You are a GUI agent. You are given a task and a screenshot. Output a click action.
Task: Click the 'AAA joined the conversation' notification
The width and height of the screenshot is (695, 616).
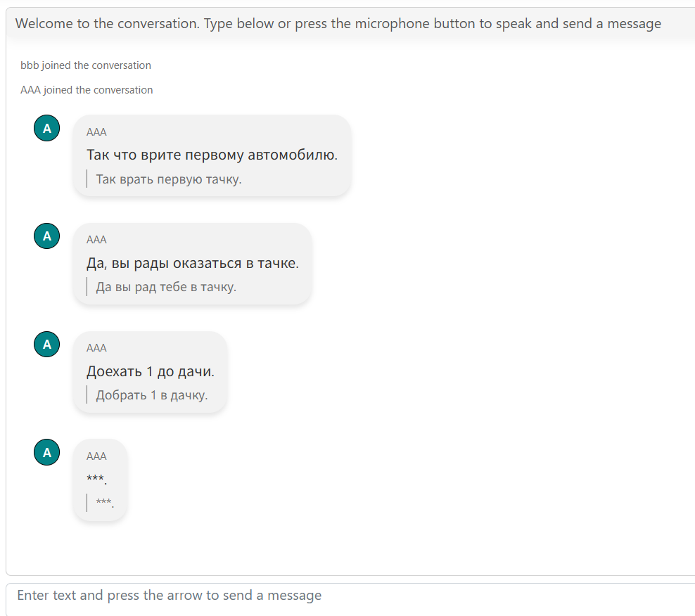(x=86, y=89)
